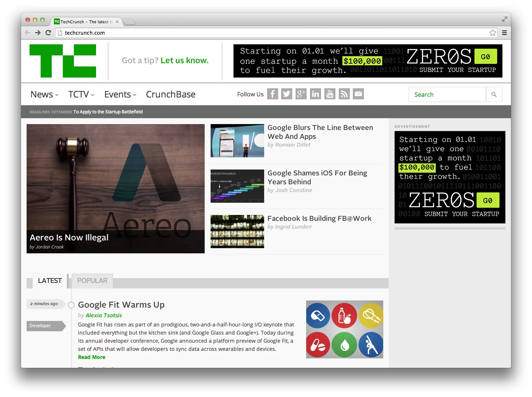Open TechCrunch Twitter icon
532x397 pixels.
[x=287, y=94]
